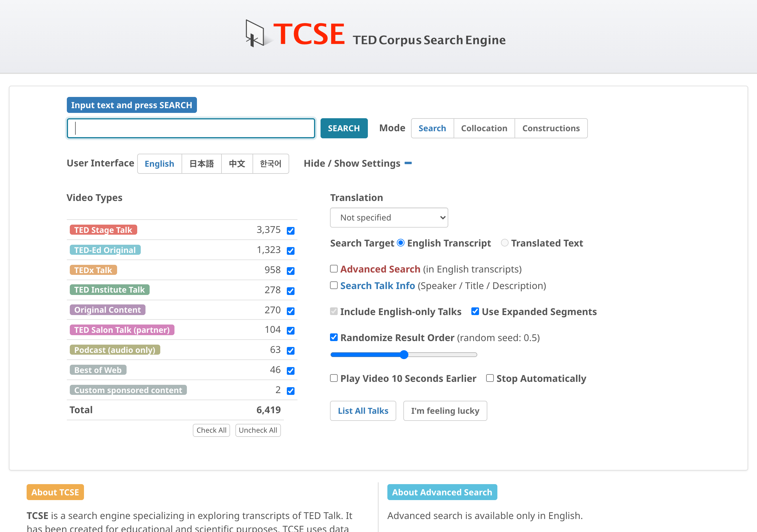757x532 pixels.
Task: Switch to Collocation mode
Action: tap(484, 128)
